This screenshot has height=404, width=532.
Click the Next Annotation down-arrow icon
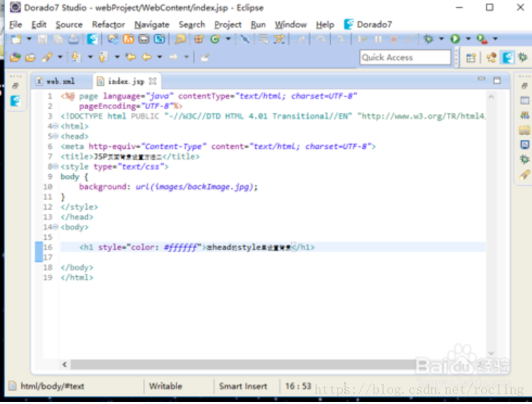coord(76,57)
